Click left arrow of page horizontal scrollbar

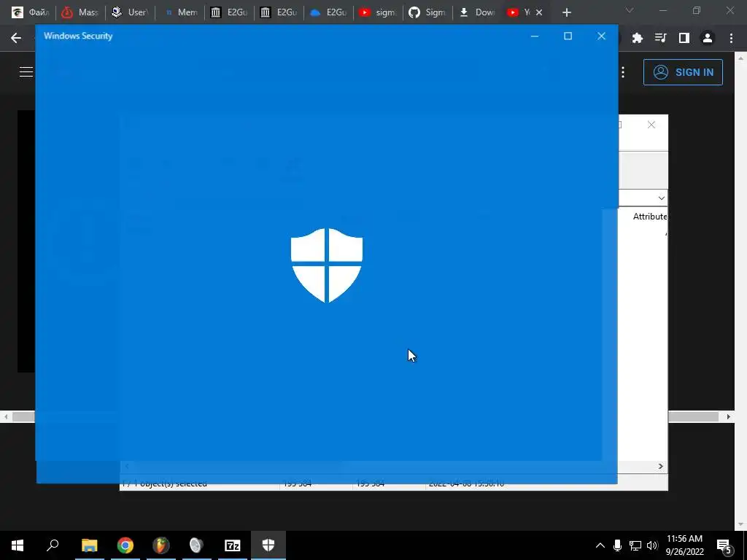click(x=6, y=416)
